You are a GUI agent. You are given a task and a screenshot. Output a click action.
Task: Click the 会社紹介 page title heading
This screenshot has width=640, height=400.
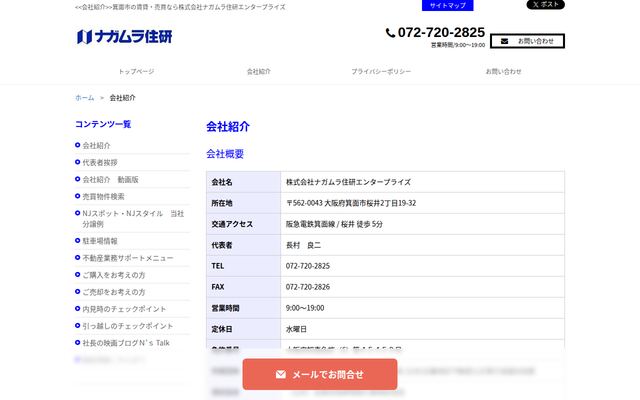tap(228, 127)
